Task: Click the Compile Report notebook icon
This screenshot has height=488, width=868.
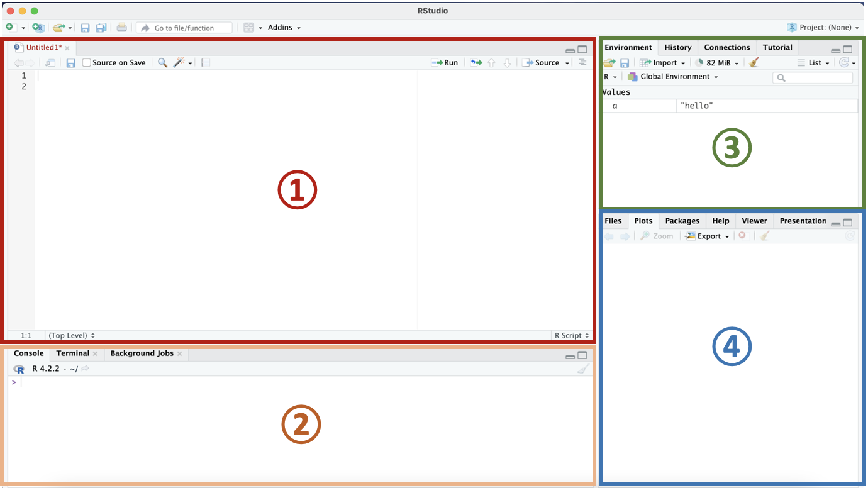Action: coord(206,63)
